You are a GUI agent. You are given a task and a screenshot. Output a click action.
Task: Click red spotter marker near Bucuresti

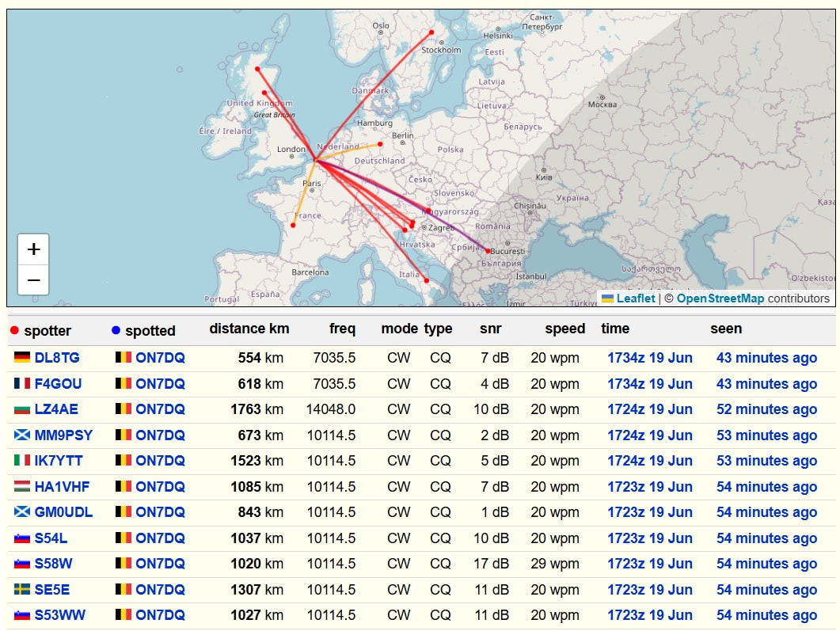[x=488, y=251]
